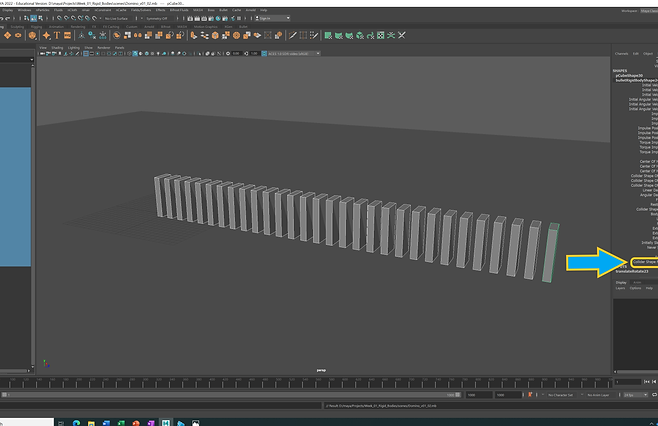Toggle highlighted view-transform icon beside ACES dropdown
This screenshot has width=658, height=426.
coord(264,54)
